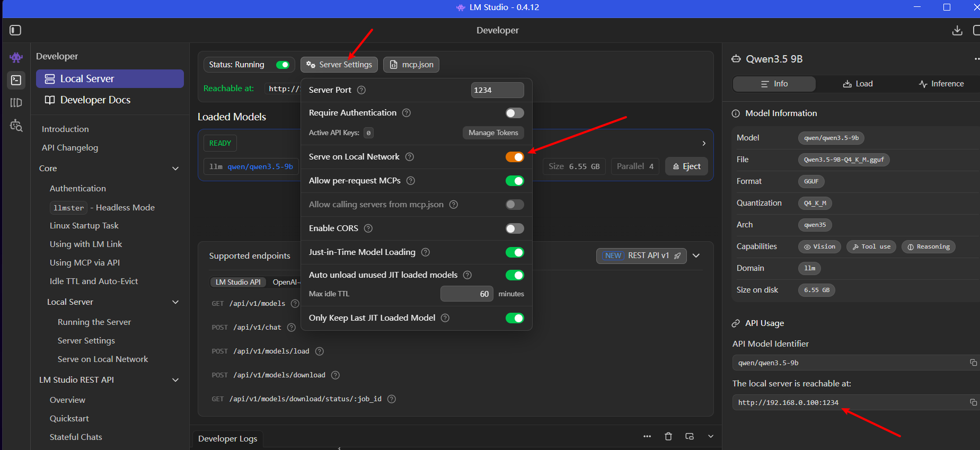The image size is (980, 450).
Task: Open the Developer Logs three-dot options menu
Action: [x=647, y=436]
